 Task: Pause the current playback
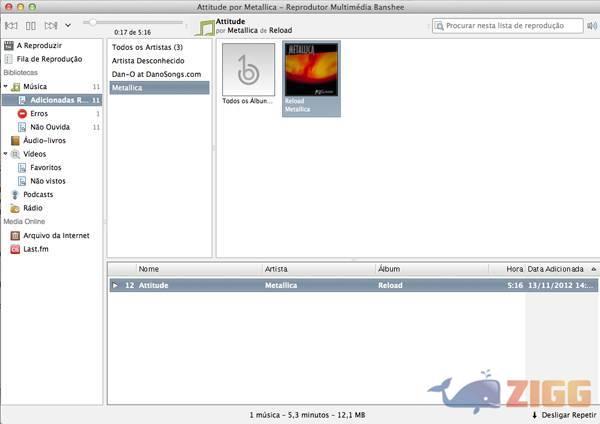31,26
